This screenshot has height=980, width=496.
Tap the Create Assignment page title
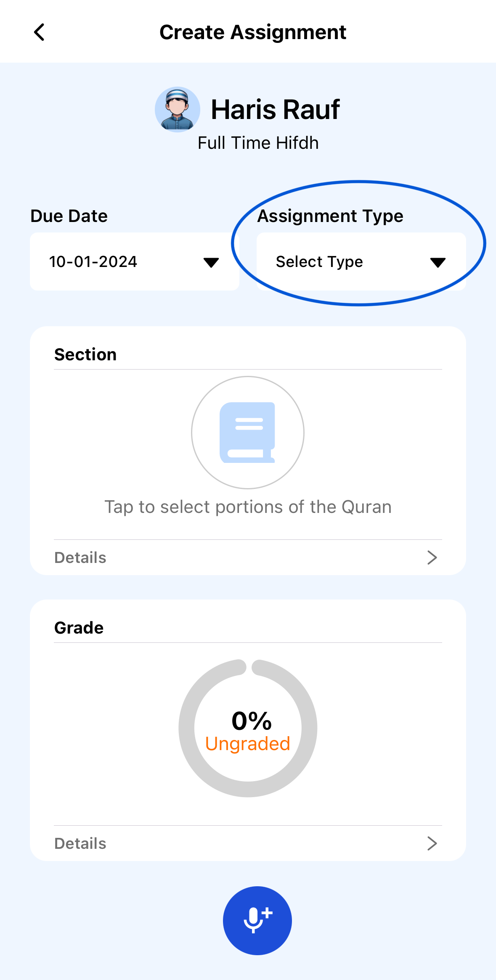(x=252, y=32)
